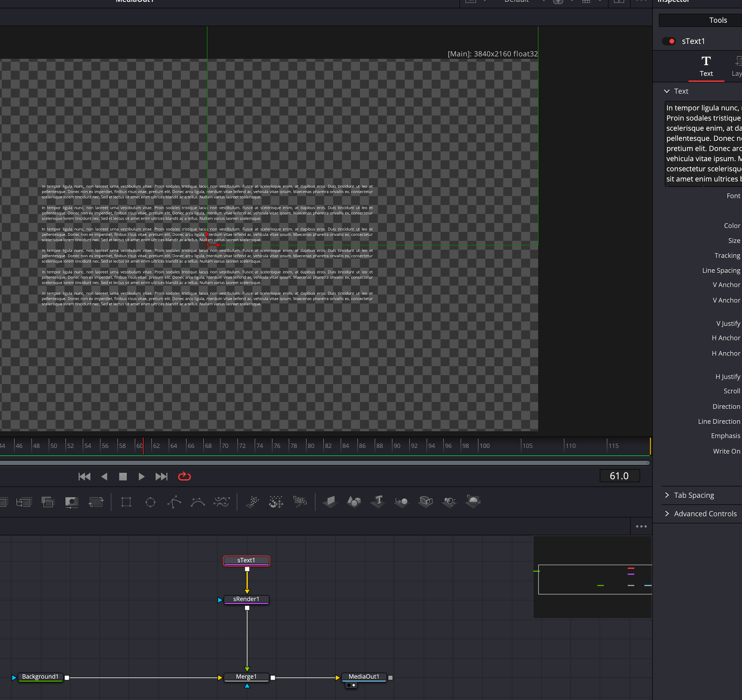742x700 pixels.
Task: Select the MediaOut1 node
Action: pos(364,677)
